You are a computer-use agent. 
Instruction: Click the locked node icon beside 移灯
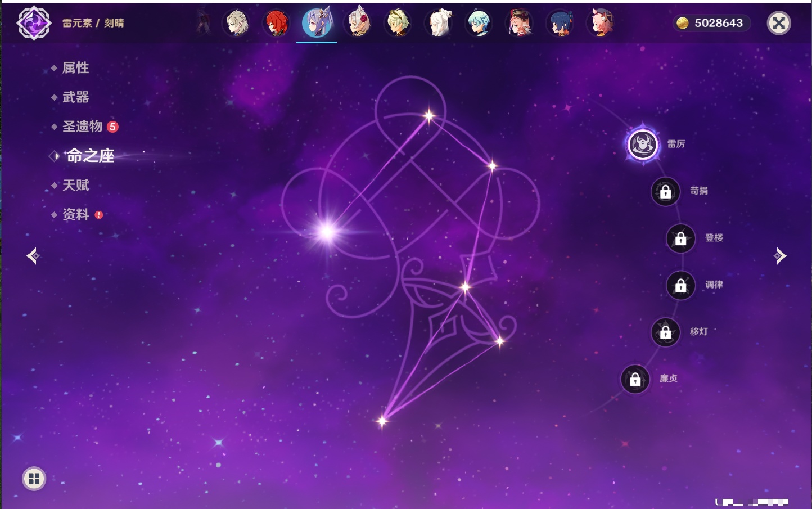pyautogui.click(x=666, y=332)
